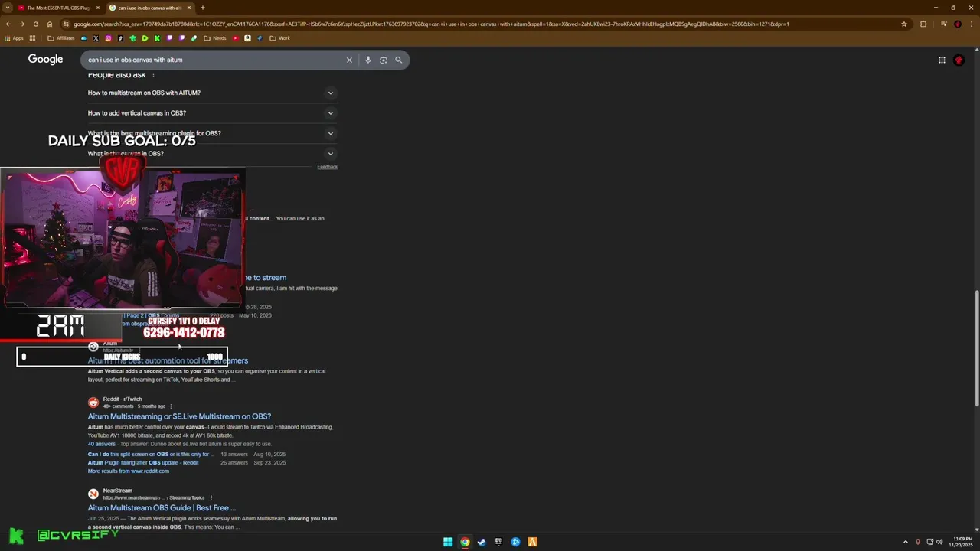Open the Kick bookmark icon
Viewport: 980px width, 551px height.
[157, 38]
